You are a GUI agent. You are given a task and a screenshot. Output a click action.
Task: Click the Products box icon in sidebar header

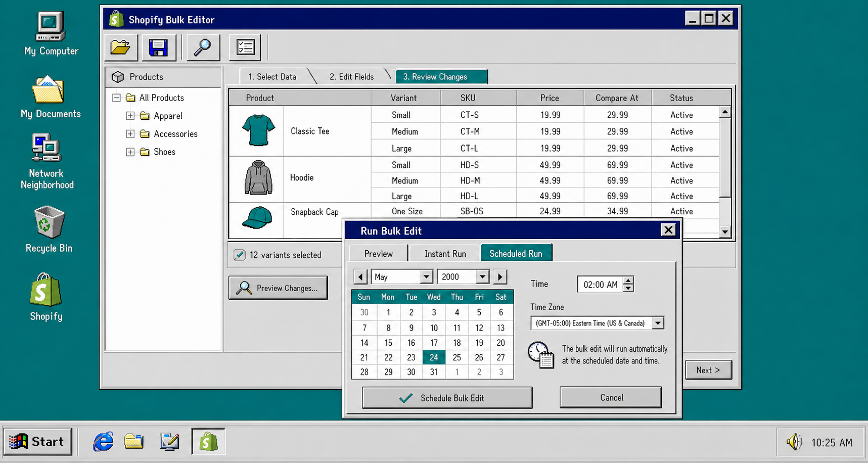point(118,77)
